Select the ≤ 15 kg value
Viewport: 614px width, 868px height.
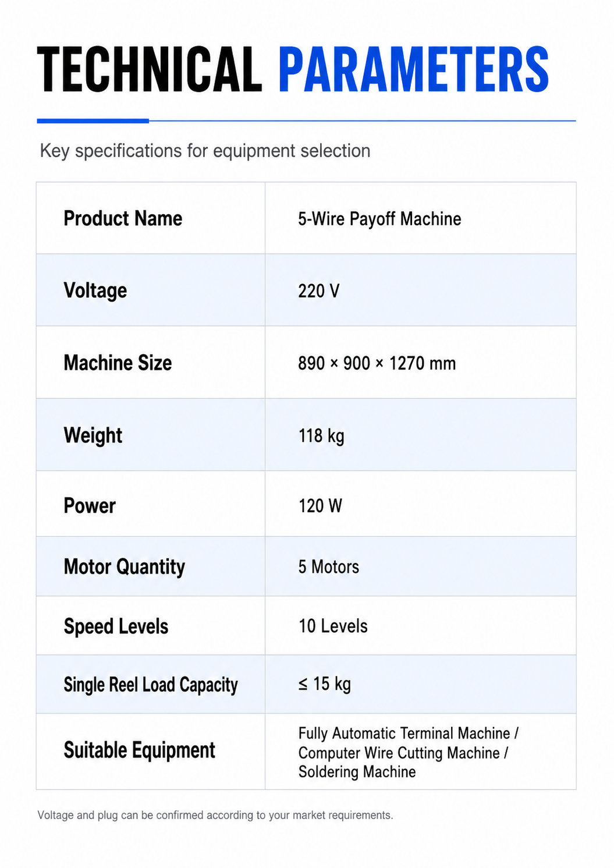(x=325, y=684)
